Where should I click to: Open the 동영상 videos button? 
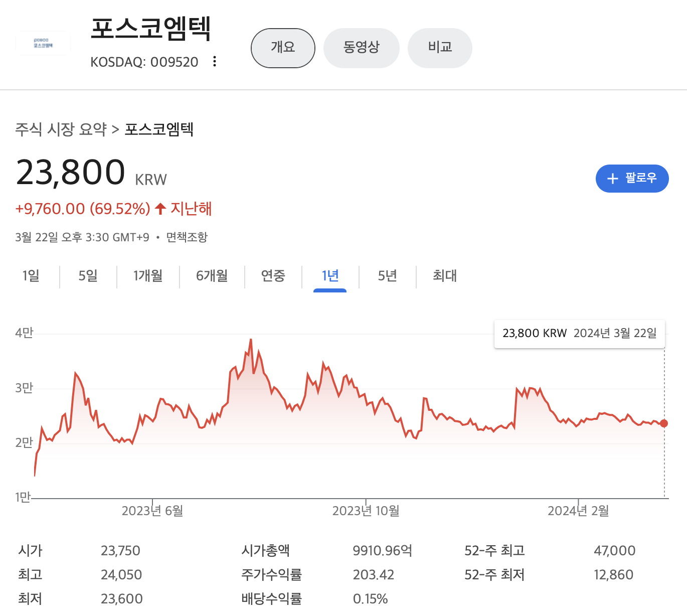(362, 48)
